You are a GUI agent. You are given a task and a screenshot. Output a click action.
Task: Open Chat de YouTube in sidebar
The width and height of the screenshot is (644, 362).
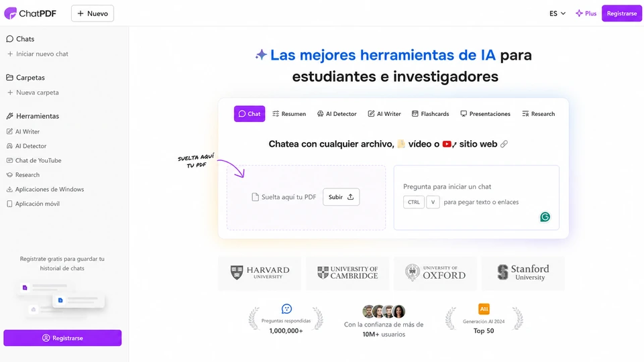(34, 160)
